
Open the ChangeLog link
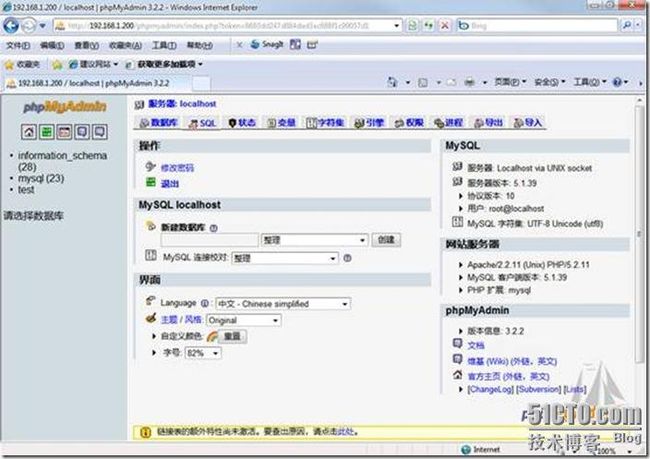490,389
